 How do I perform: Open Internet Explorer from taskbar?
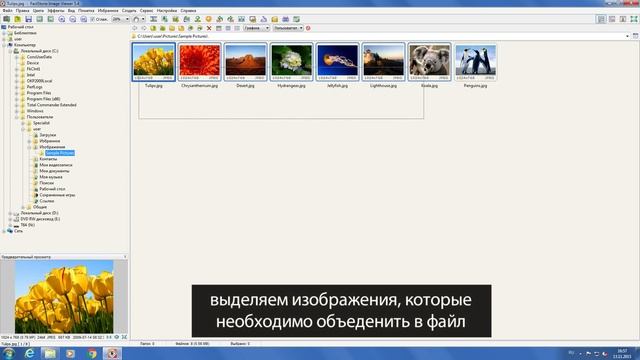[29, 353]
